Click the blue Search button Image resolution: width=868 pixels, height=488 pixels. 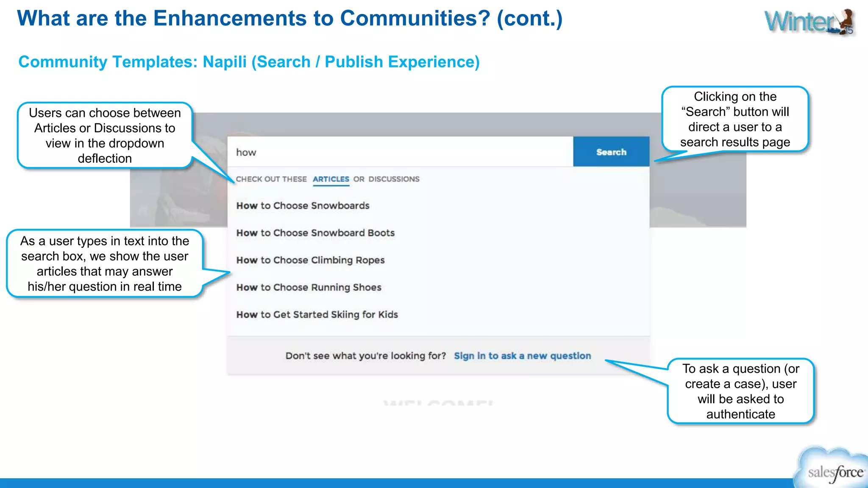[x=611, y=152]
